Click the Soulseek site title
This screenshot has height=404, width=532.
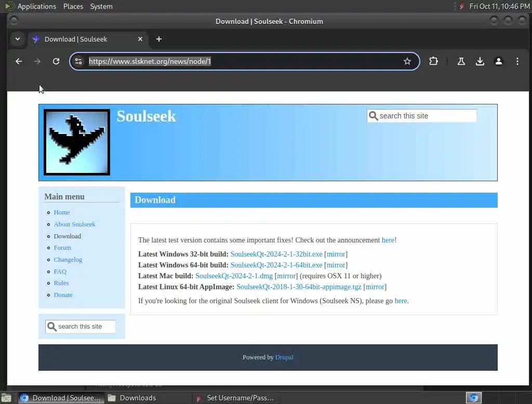[x=146, y=116]
